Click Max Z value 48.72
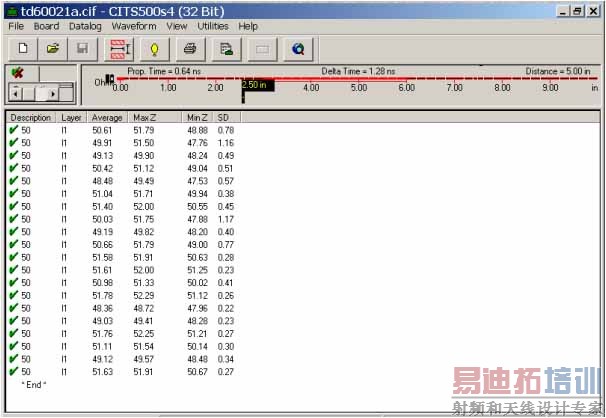 [x=144, y=308]
